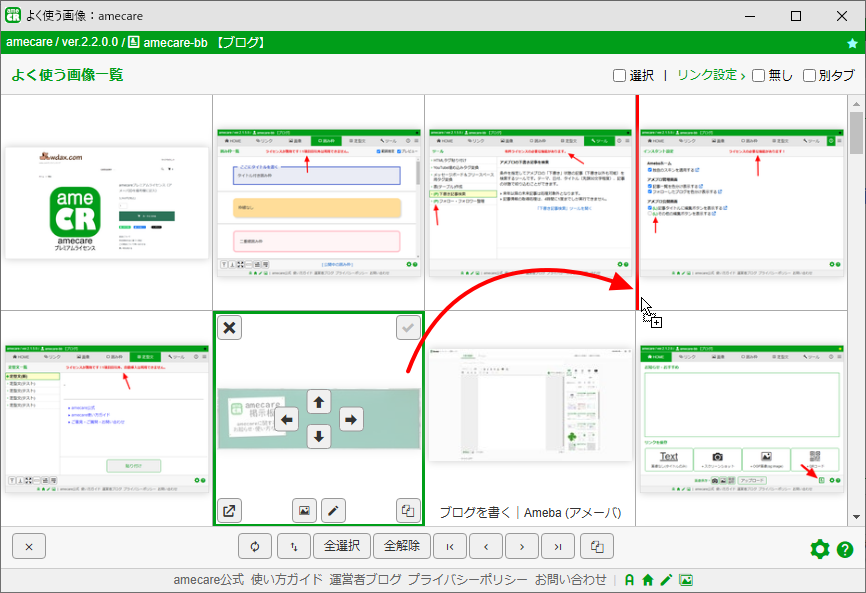Click the checkmark icon on the selected thumbnail
This screenshot has height=593, width=866.
tap(408, 328)
